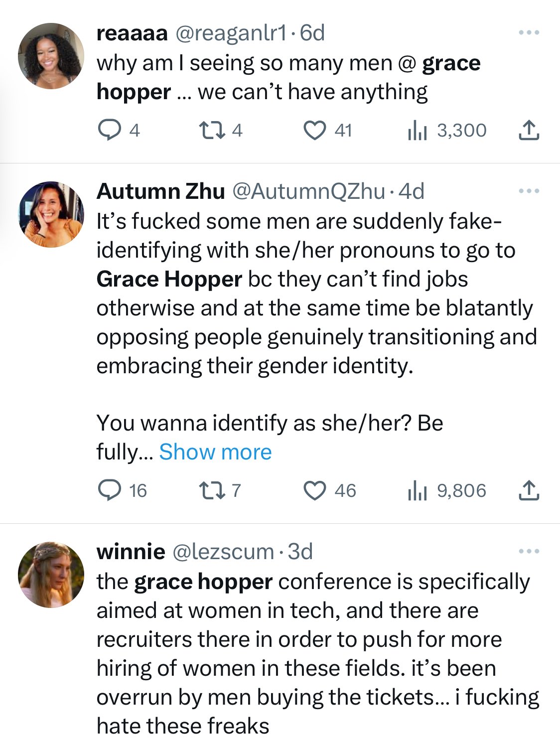This screenshot has width=560, height=748.
Task: View winnie's profile avatar
Action: point(51,575)
